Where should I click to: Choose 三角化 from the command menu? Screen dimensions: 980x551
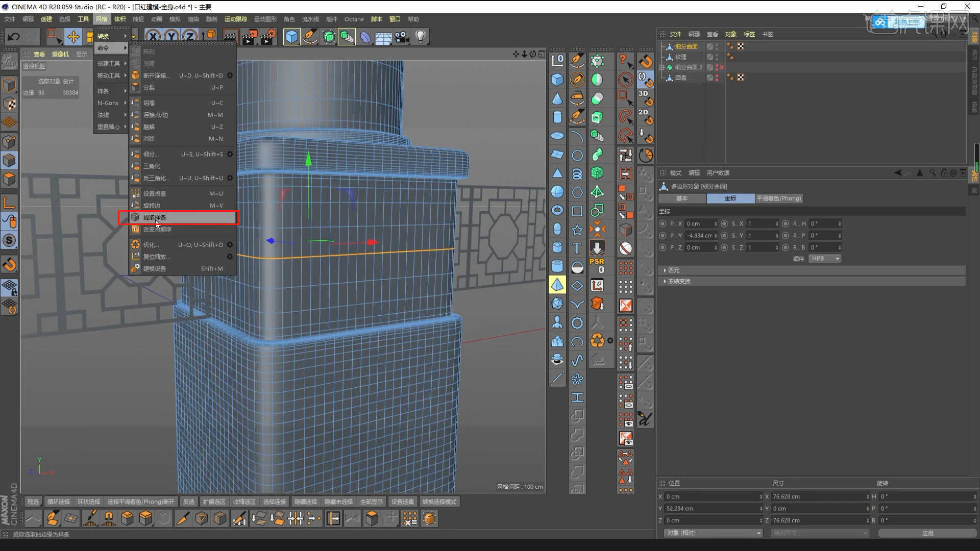click(x=183, y=166)
